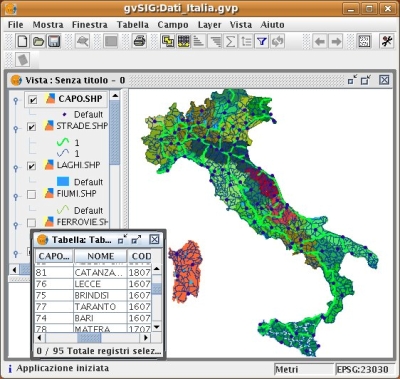This screenshot has height=379, width=400.
Task: Select the TARANTO cell in the table
Action: click(100, 307)
